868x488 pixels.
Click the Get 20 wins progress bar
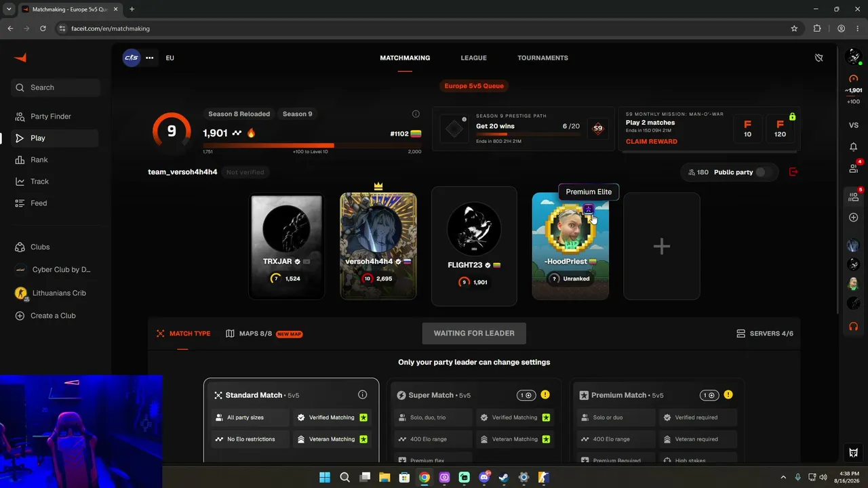528,134
